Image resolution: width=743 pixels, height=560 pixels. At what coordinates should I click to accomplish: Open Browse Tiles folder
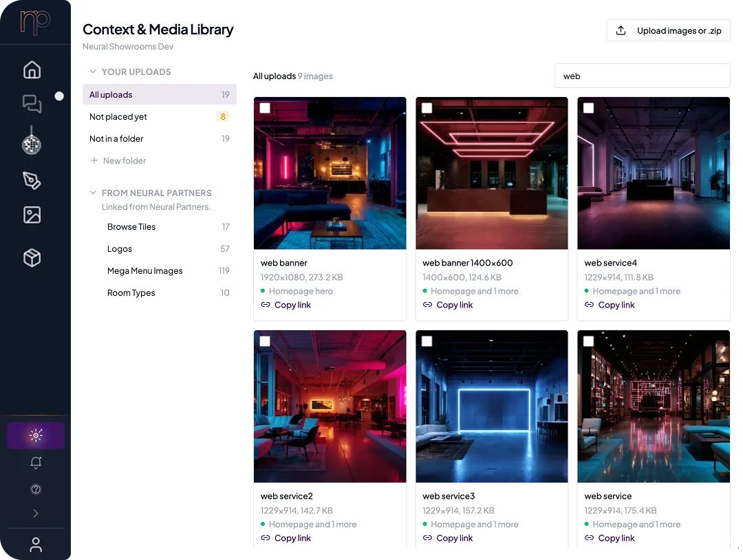pos(169,226)
